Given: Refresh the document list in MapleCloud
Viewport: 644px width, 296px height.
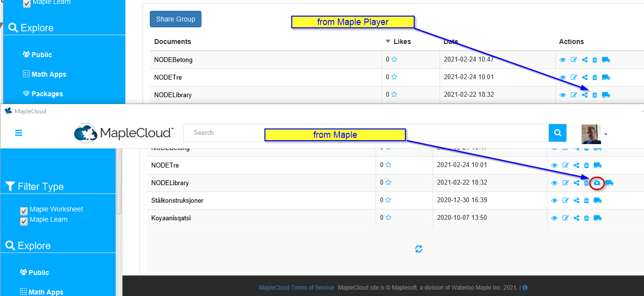Looking at the screenshot, I should click(419, 249).
